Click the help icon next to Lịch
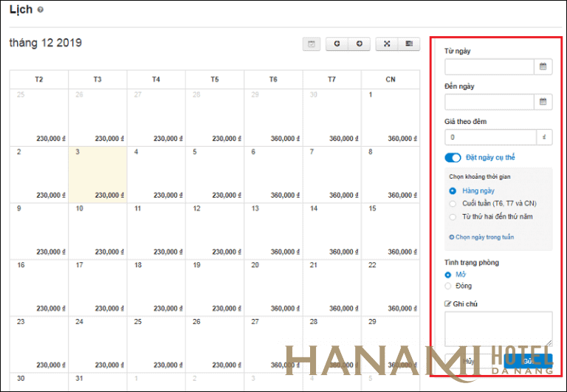The image size is (567, 392). pyautogui.click(x=40, y=10)
